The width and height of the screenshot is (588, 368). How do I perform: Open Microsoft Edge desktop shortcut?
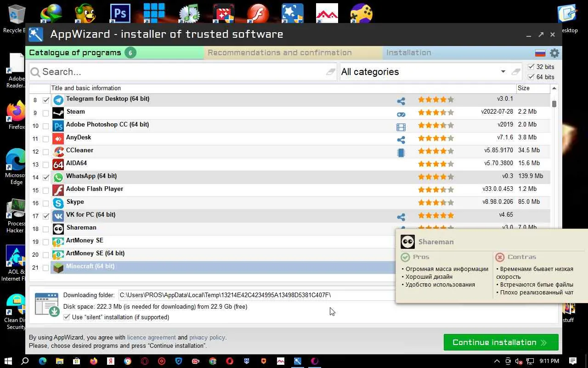17,167
